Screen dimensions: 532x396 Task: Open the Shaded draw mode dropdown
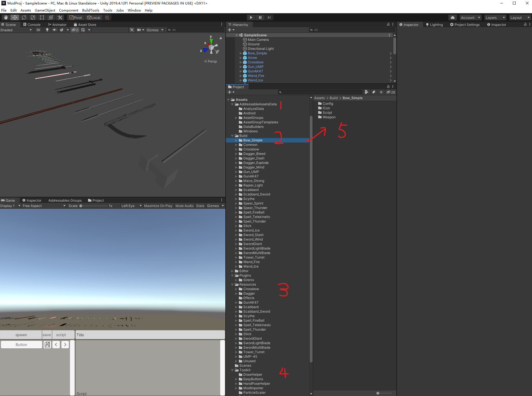(16, 30)
